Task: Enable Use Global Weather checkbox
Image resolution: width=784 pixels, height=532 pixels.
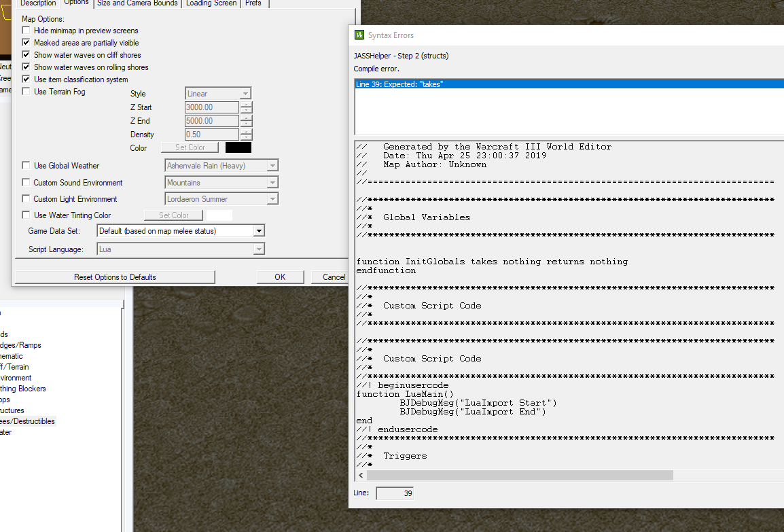Action: [26, 165]
